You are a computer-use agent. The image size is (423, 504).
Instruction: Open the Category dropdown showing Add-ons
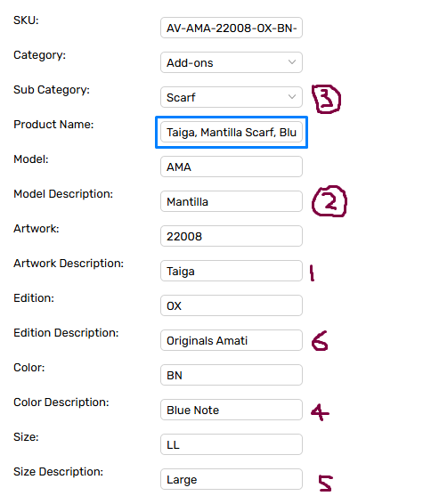pos(232,62)
